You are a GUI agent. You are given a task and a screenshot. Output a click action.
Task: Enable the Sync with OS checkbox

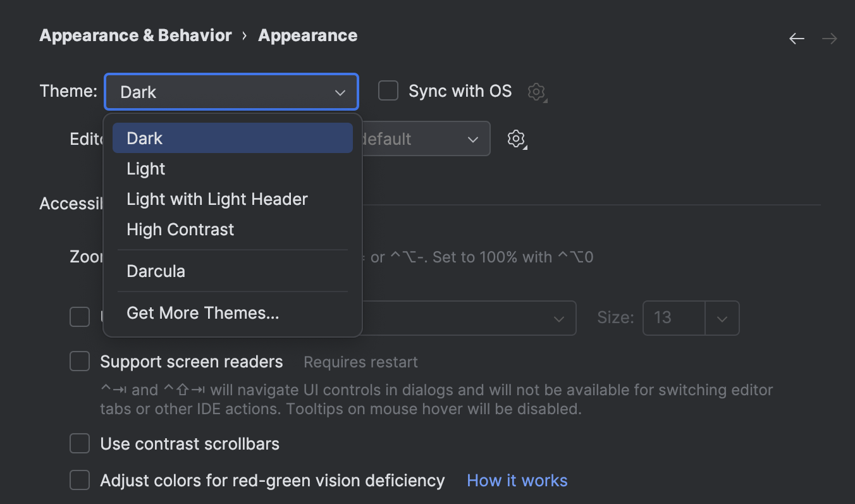[388, 90]
